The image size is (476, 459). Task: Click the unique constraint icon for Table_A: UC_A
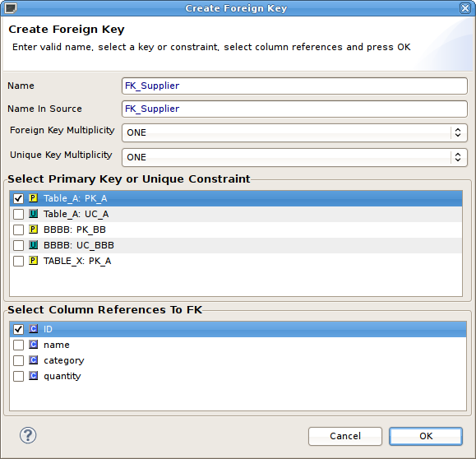(x=33, y=214)
